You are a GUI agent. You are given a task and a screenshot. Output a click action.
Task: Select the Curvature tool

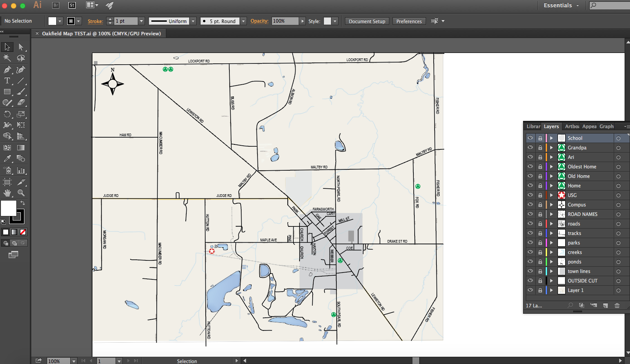(21, 70)
